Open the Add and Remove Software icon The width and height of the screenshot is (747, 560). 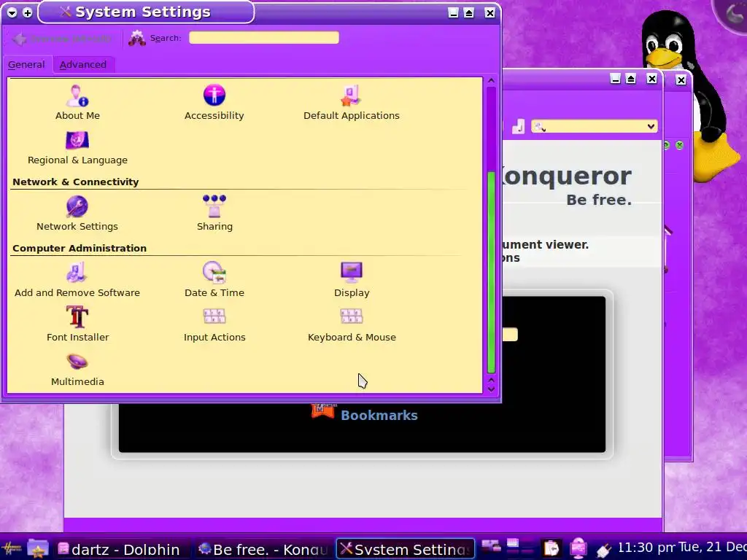(x=76, y=273)
